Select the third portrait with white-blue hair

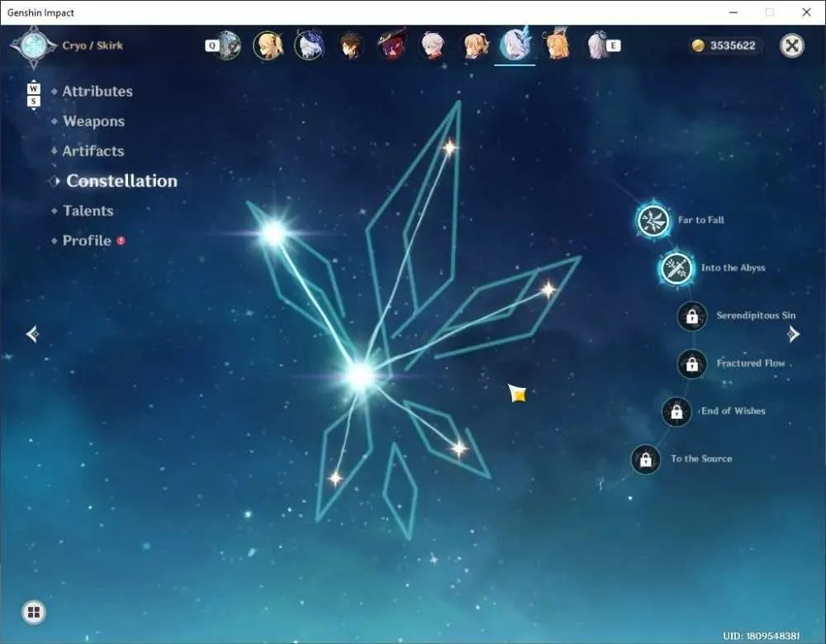pyautogui.click(x=310, y=45)
